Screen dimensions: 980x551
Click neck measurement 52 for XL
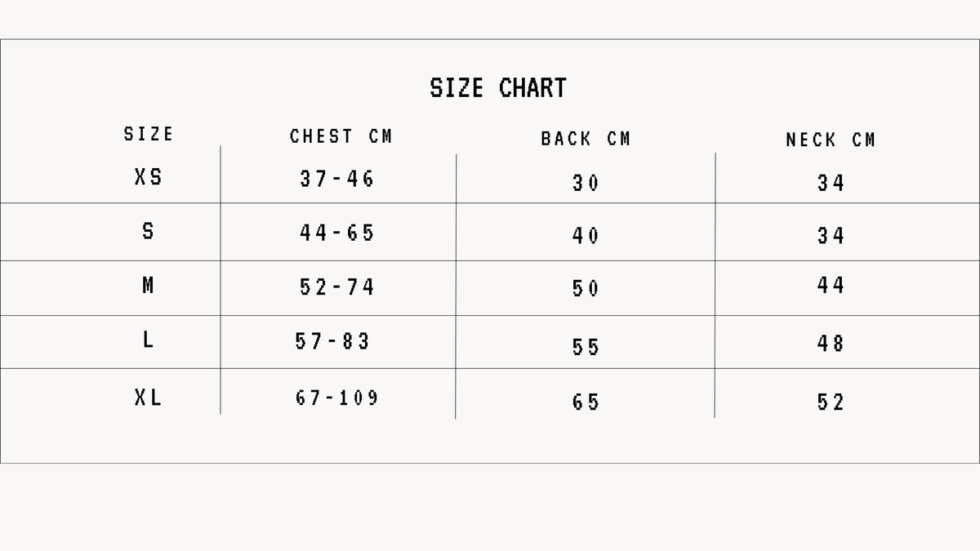(x=831, y=402)
